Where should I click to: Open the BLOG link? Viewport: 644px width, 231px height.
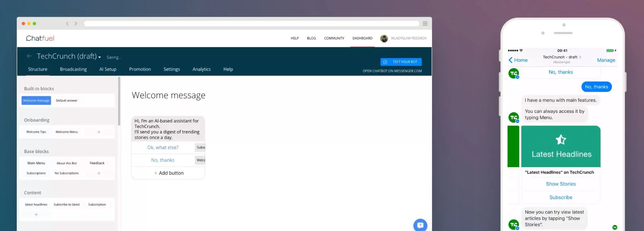tap(311, 38)
